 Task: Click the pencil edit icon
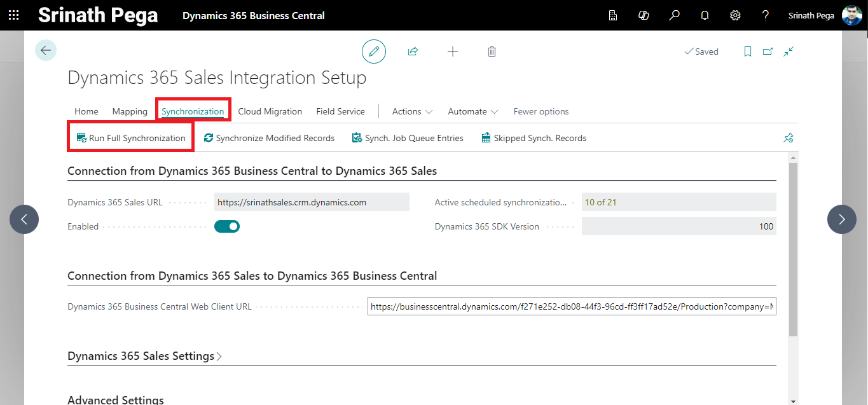(374, 51)
